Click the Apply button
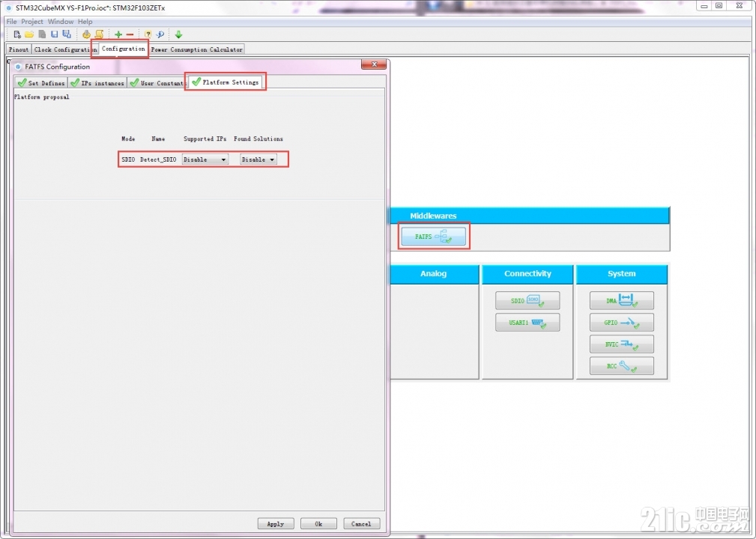This screenshot has width=756, height=539. (x=276, y=523)
